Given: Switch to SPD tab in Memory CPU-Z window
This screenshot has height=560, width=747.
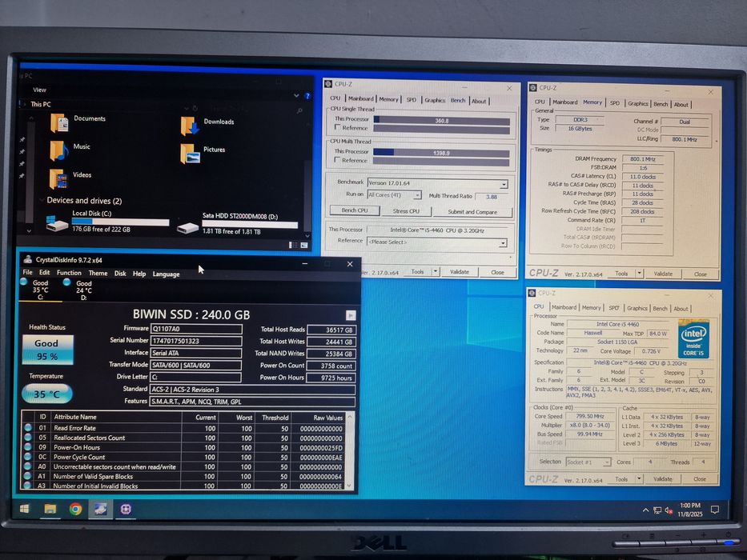Looking at the screenshot, I should pos(615,103).
